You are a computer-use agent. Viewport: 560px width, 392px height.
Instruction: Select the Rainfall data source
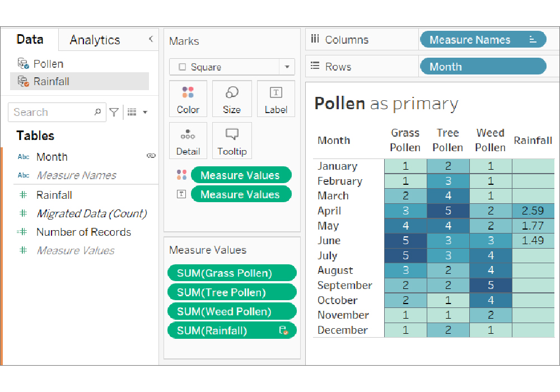(51, 81)
